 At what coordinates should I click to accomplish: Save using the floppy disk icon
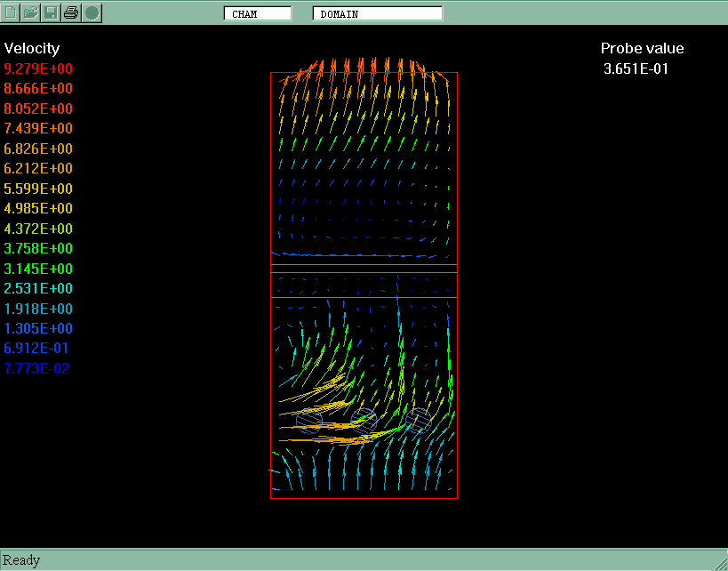coord(51,12)
